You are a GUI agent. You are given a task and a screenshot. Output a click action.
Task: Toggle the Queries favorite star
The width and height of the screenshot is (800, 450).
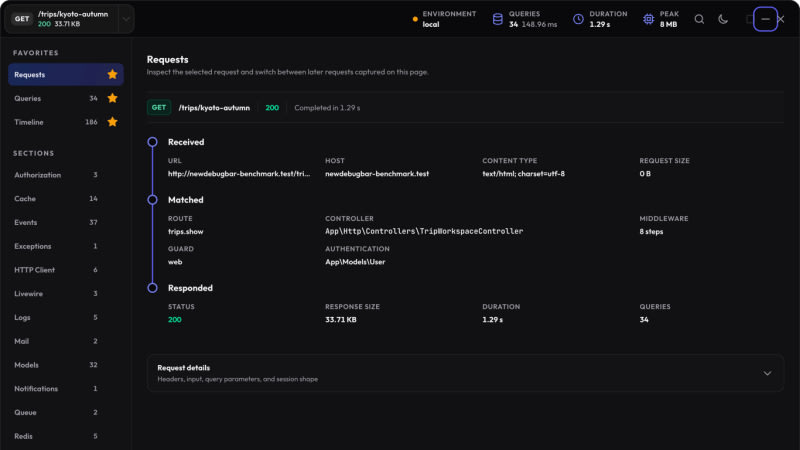(x=112, y=98)
